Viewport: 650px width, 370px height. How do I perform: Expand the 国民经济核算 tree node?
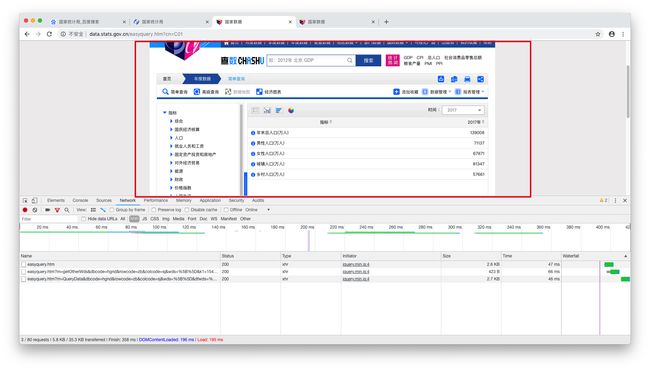(171, 129)
